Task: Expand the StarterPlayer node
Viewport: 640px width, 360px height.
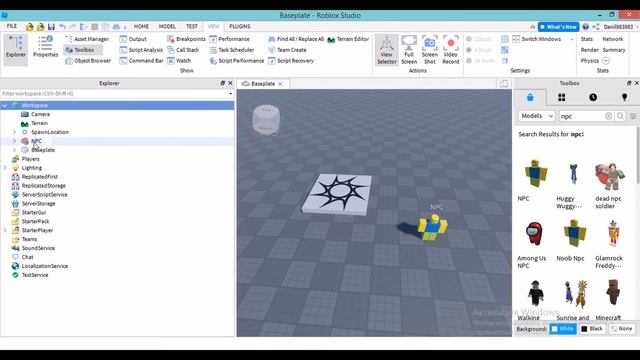Action: [x=5, y=230]
